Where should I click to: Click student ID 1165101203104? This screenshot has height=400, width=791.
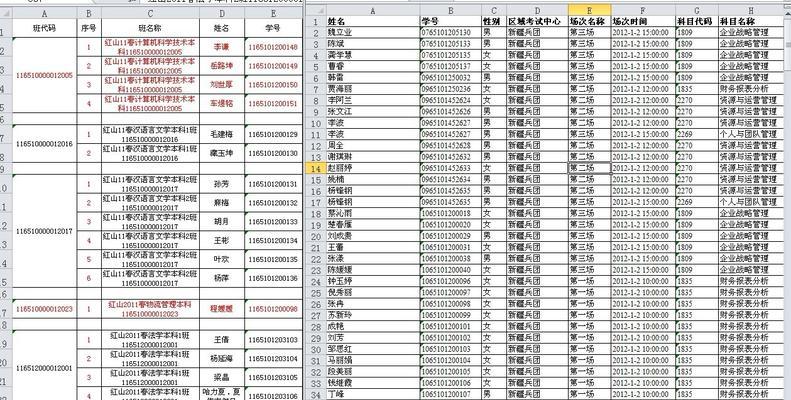tap(273, 359)
